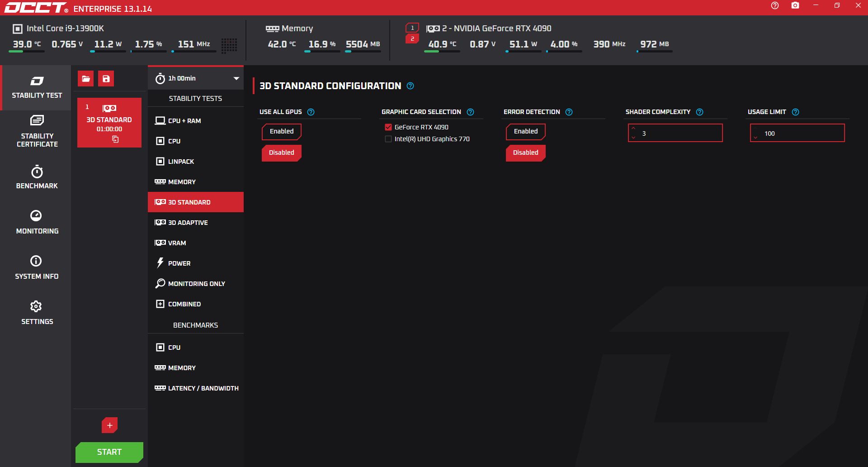The width and height of the screenshot is (868, 467).
Task: Click the NVIDIA GeForce RTX 4090 GPU icon
Action: click(x=433, y=29)
